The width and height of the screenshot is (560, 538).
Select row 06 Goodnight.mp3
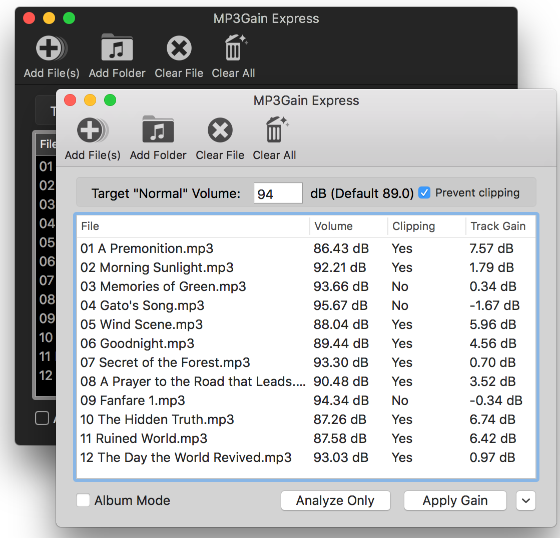(306, 343)
